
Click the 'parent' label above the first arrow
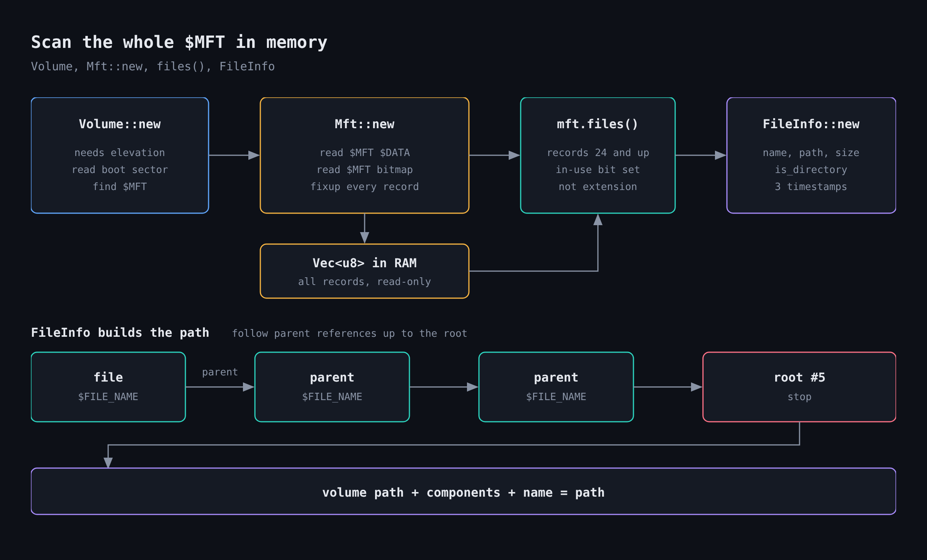[220, 372]
